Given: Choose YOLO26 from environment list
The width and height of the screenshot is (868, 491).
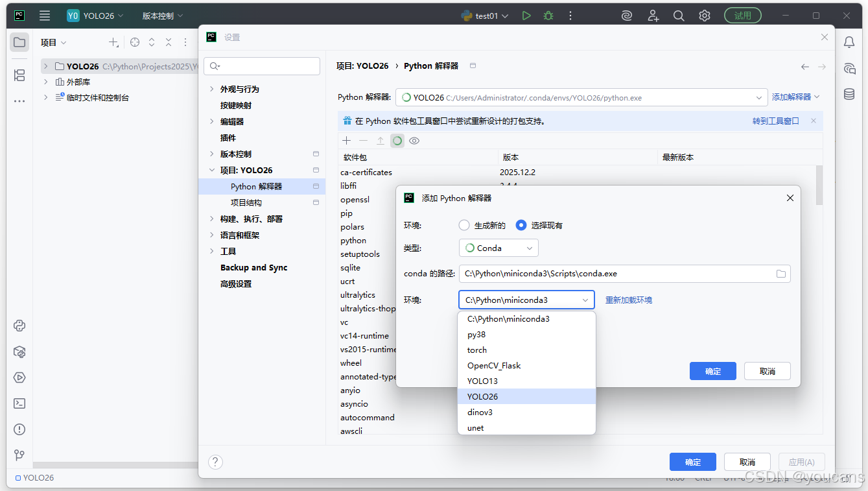Looking at the screenshot, I should [526, 396].
